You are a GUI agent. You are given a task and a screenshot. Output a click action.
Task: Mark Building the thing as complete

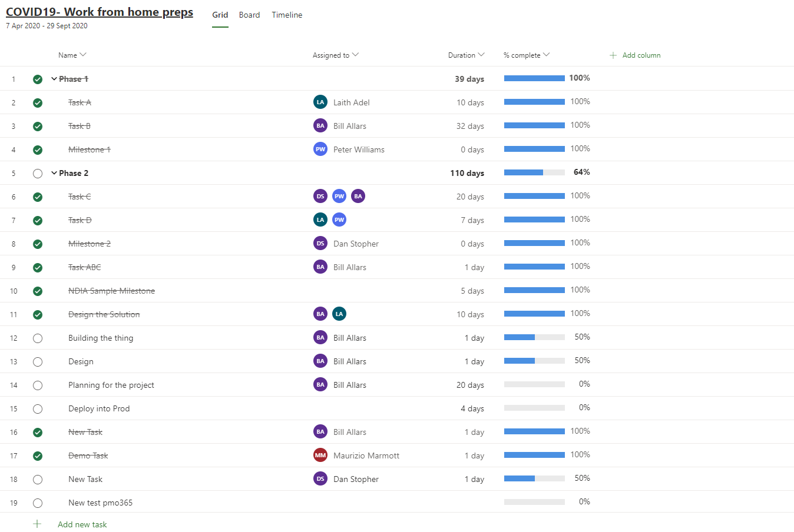38,338
